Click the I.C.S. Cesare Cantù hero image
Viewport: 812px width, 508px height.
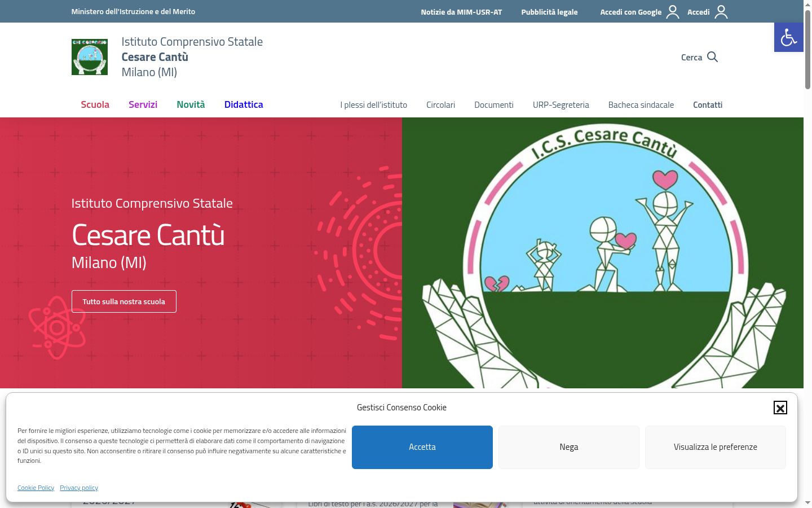[603, 253]
